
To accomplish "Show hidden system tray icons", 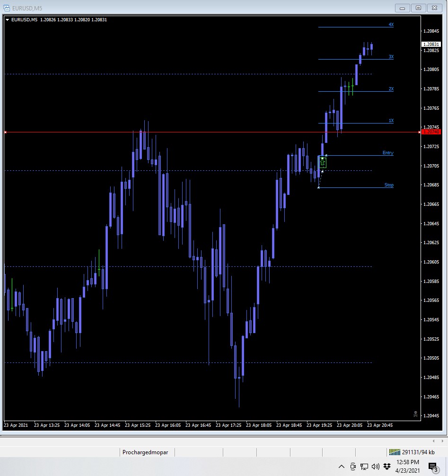I will (342, 467).
